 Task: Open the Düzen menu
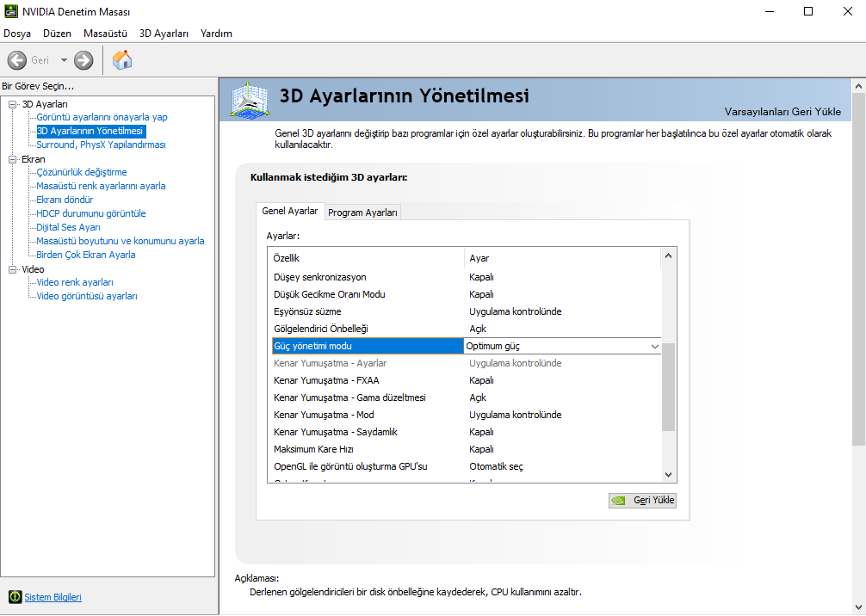(57, 33)
